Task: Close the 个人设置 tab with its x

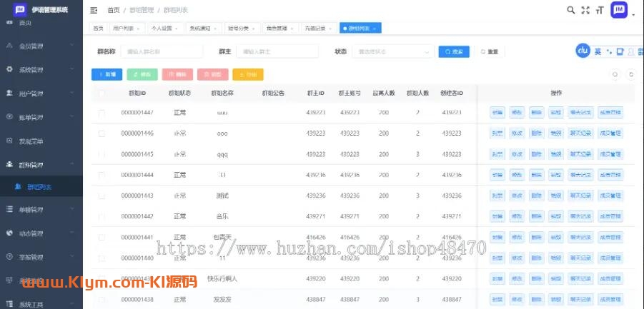Action: [177, 29]
